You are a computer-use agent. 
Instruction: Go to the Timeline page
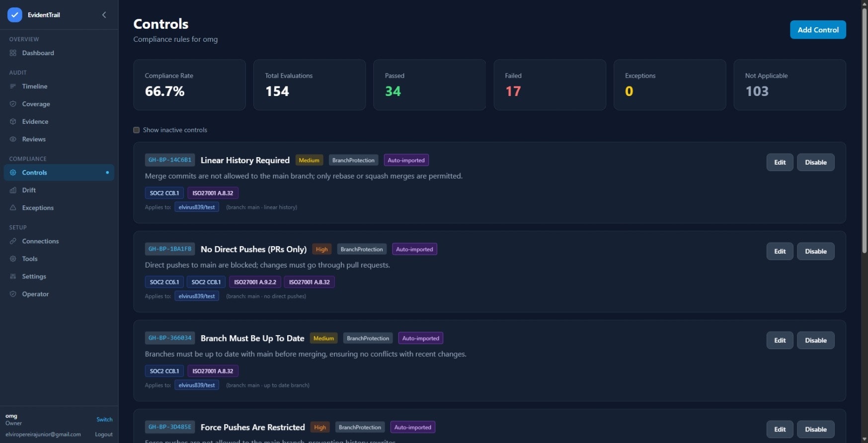click(59, 87)
